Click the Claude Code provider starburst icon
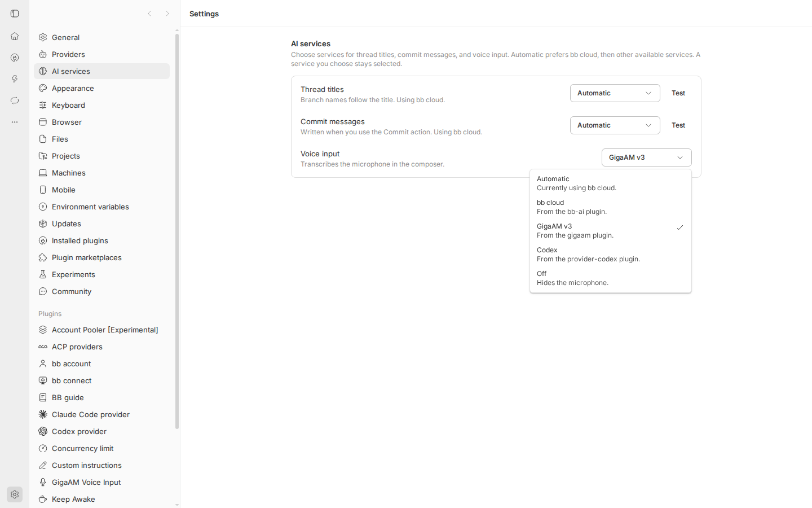The image size is (812, 508). (43, 414)
